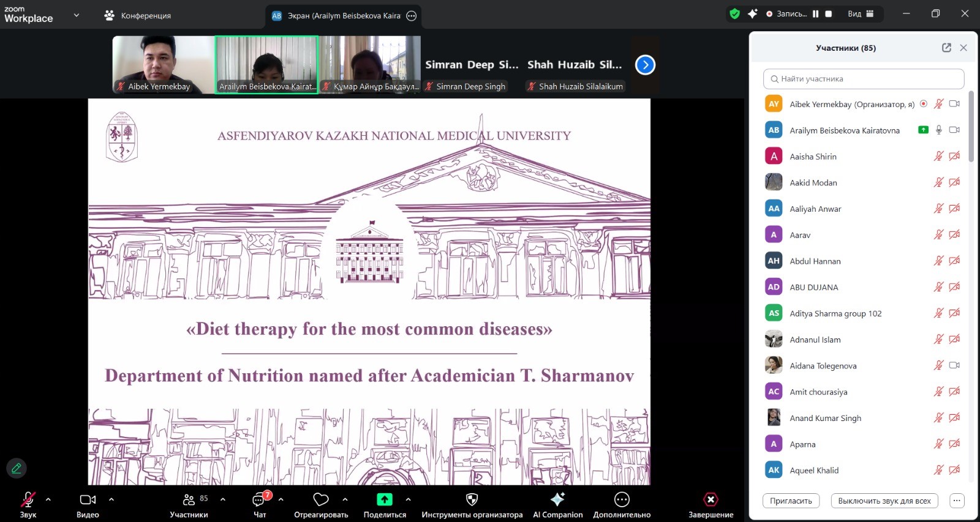Viewport: 980px width, 522px height.
Task: Click Выключить звук для всех button
Action: (884, 501)
